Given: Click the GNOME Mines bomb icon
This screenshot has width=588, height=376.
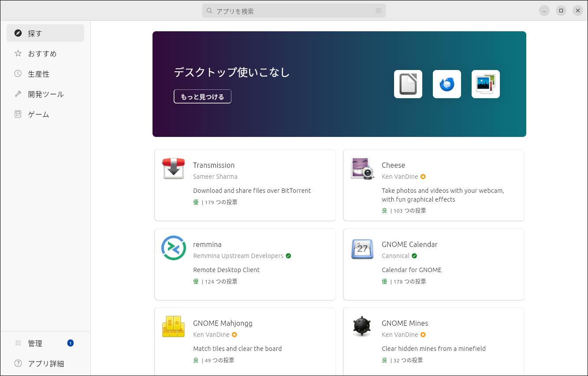Looking at the screenshot, I should pyautogui.click(x=362, y=327).
